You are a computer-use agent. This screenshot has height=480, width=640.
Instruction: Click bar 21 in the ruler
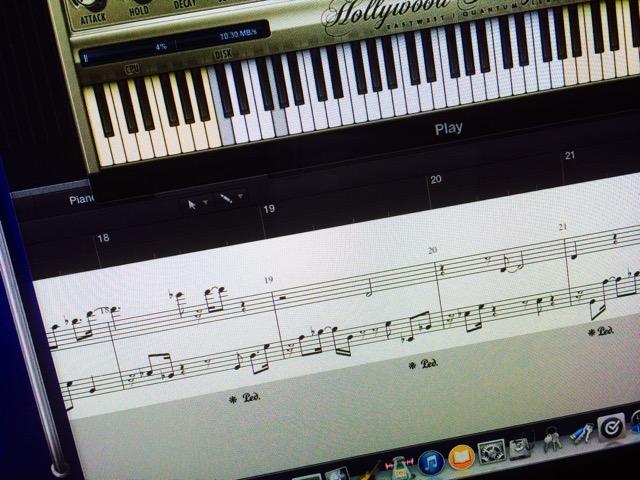(570, 156)
